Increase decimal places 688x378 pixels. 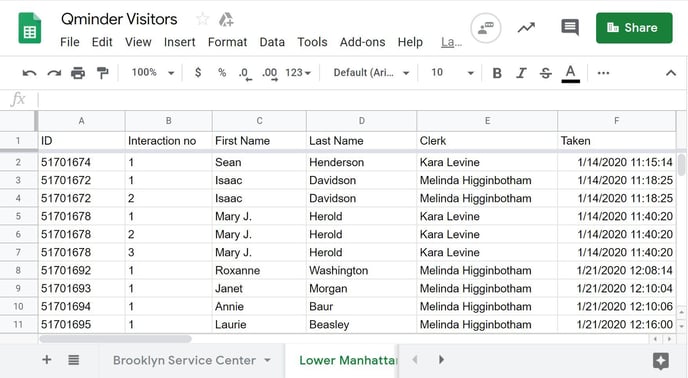click(x=269, y=73)
